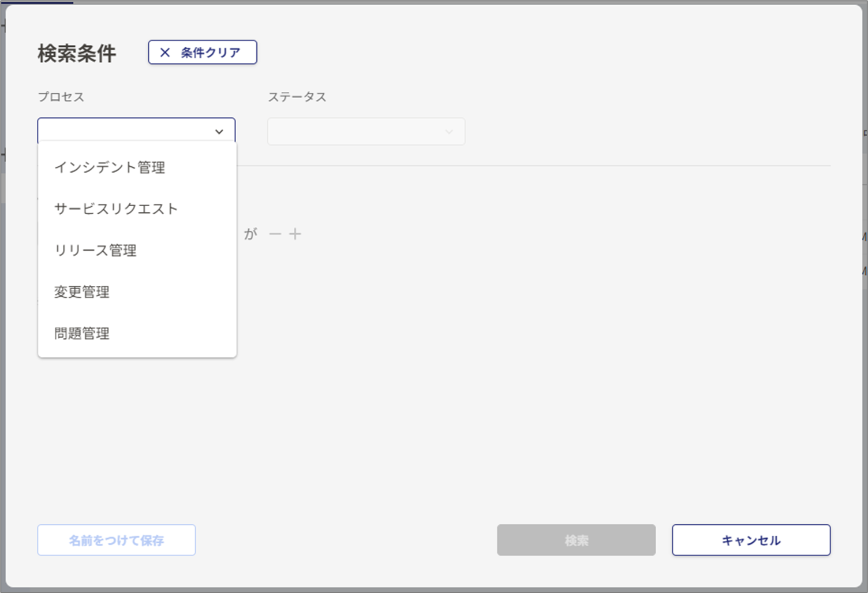Select サービスリクエスト from the process list
Screen dimensions: 868x593
(x=115, y=209)
